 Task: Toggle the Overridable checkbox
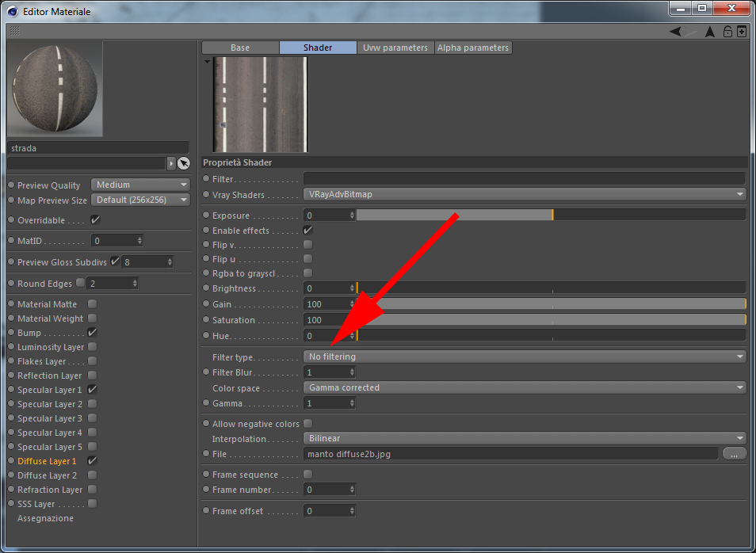(95, 219)
